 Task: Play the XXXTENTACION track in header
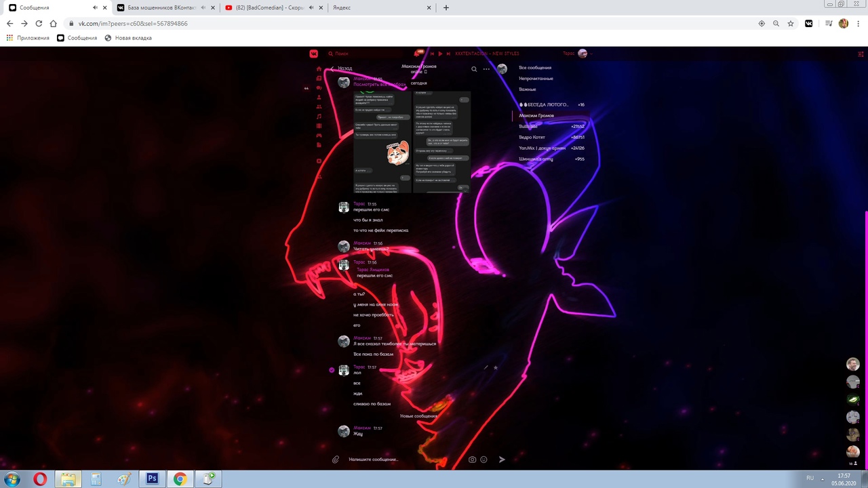[x=440, y=54]
